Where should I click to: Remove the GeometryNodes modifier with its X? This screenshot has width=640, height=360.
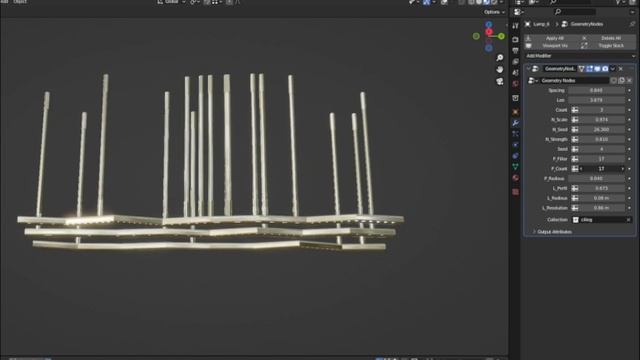[x=621, y=69]
